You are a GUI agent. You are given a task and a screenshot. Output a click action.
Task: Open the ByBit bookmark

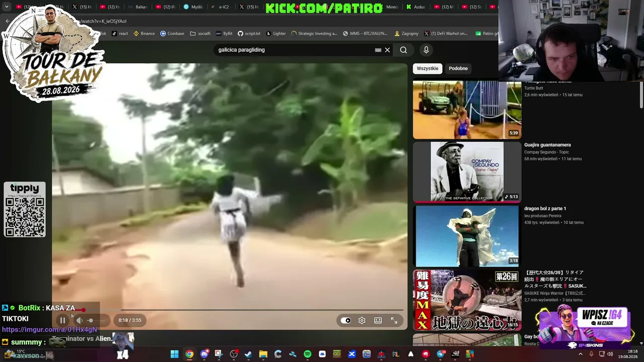point(224,34)
